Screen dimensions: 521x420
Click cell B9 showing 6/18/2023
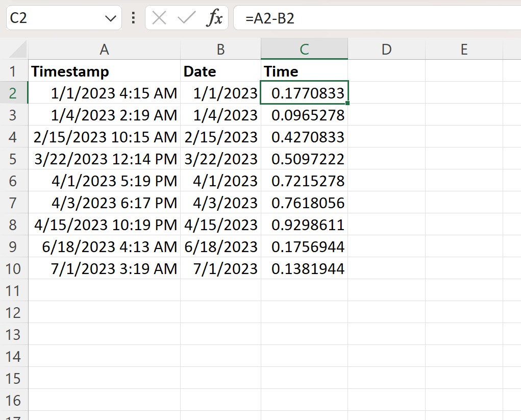[x=220, y=246]
